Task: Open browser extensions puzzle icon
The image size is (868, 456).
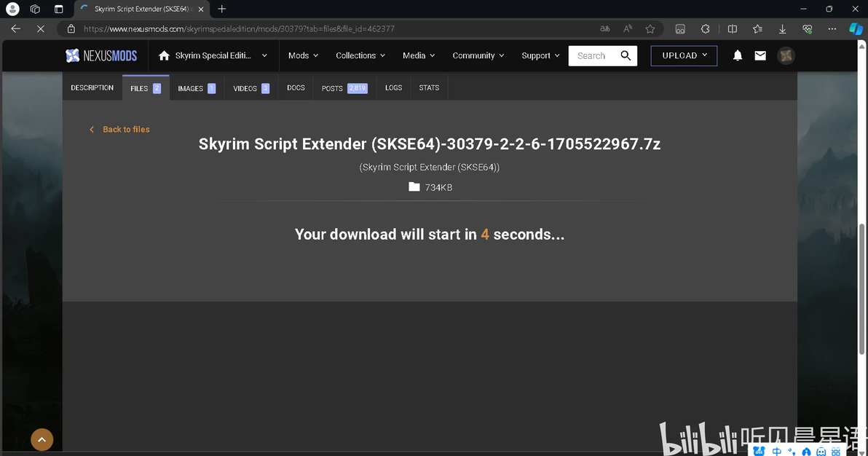Action: click(x=705, y=29)
